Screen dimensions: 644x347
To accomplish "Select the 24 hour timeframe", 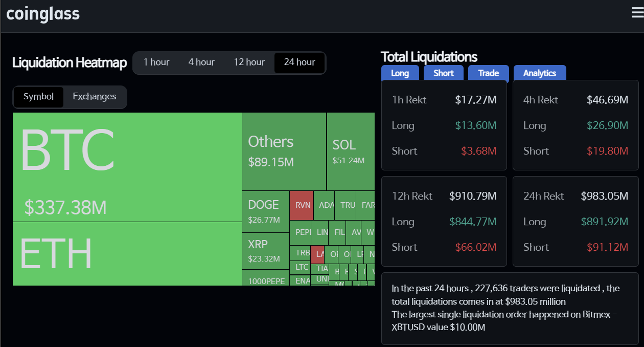I will (x=300, y=62).
